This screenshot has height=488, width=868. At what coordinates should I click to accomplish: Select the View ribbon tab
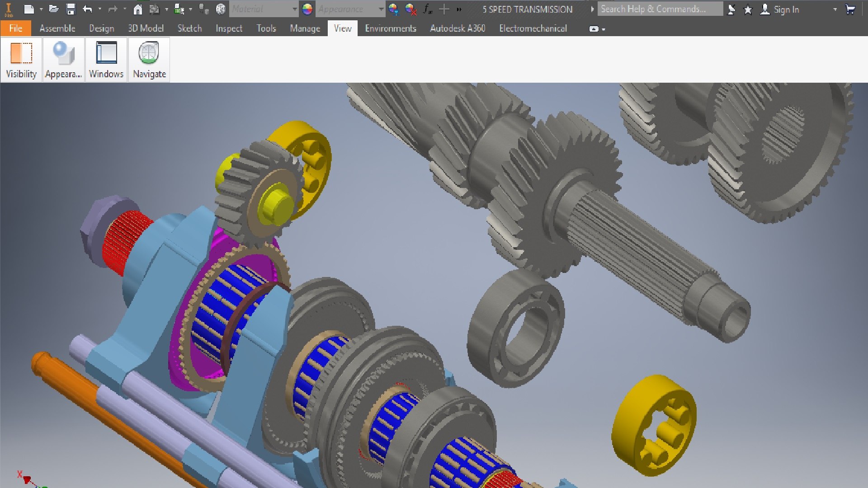(343, 28)
